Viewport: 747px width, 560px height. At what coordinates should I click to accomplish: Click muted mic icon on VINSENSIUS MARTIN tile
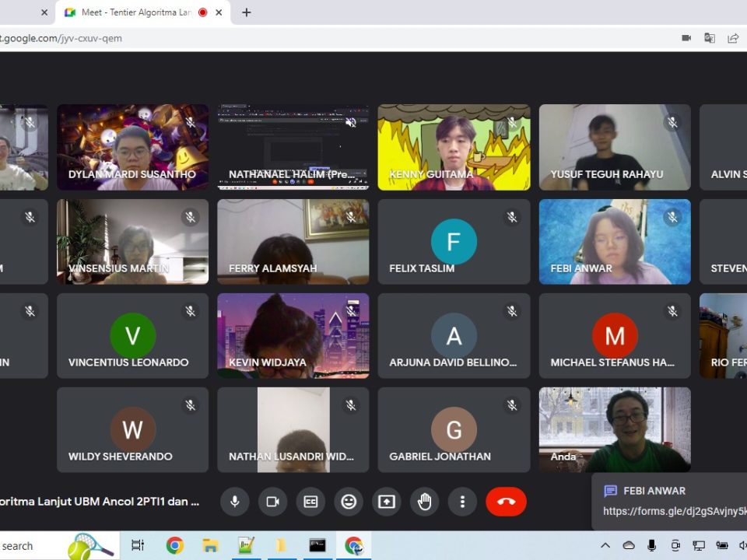coord(190,217)
